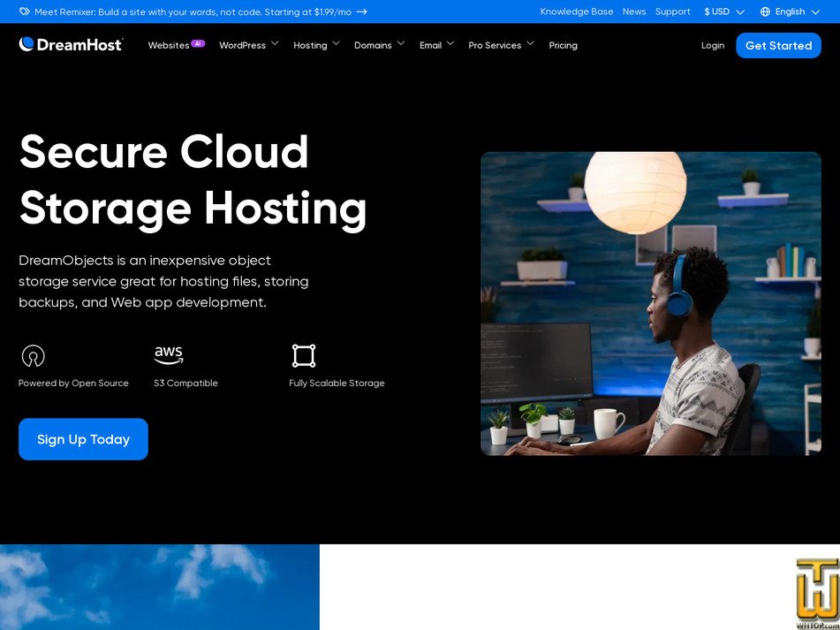Click the Get Started button
Screen dimensions: 840x630
tap(778, 46)
